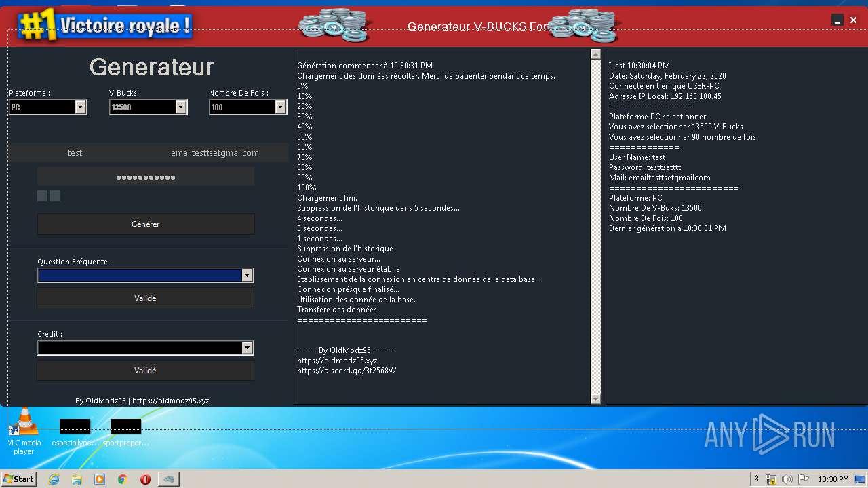
Task: Open the Action Center flag icon
Action: pos(803,479)
